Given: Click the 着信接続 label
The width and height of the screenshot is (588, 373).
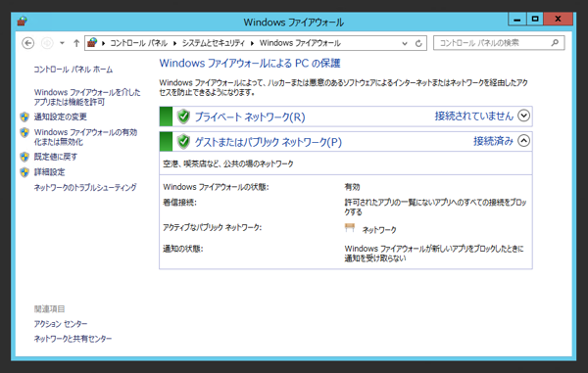Looking at the screenshot, I should click(x=179, y=203).
